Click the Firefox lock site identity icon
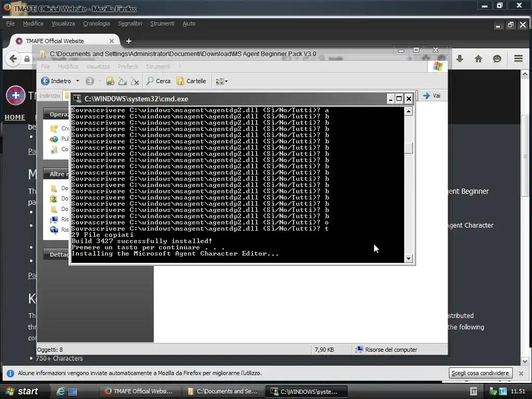 pos(27,59)
